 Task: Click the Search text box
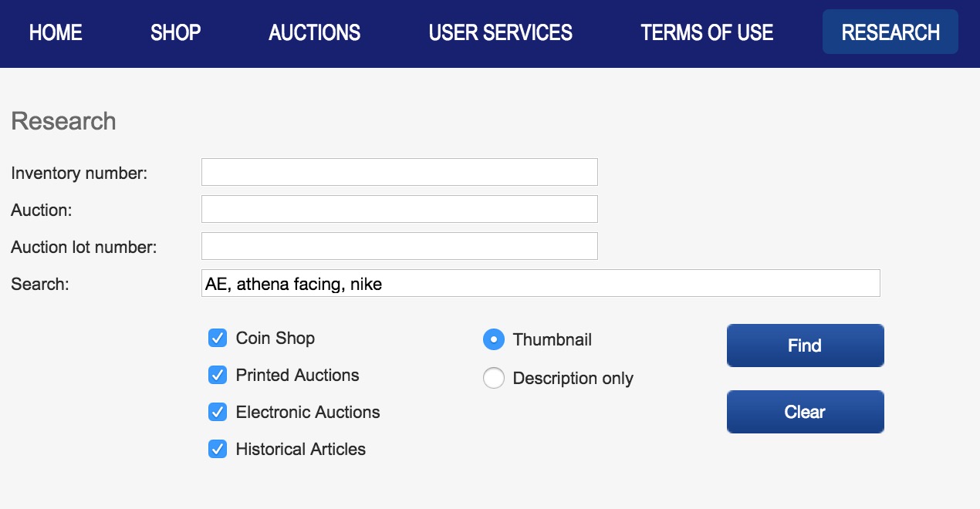click(540, 283)
